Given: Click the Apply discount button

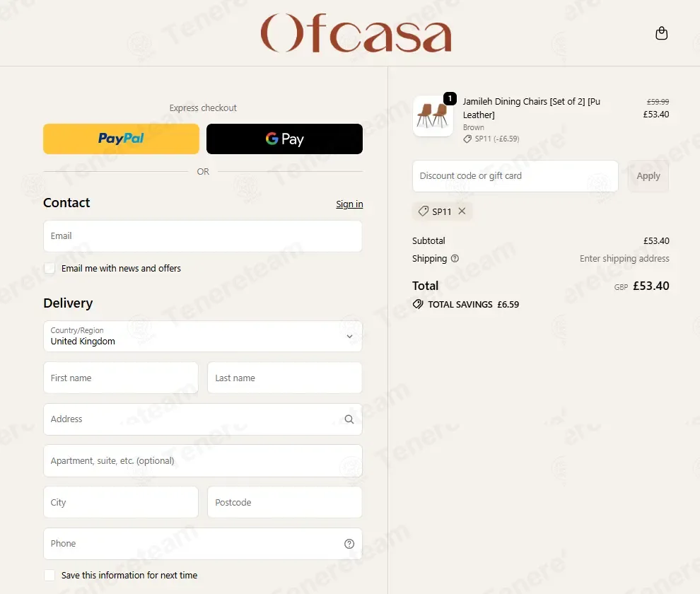Looking at the screenshot, I should click(x=648, y=176).
